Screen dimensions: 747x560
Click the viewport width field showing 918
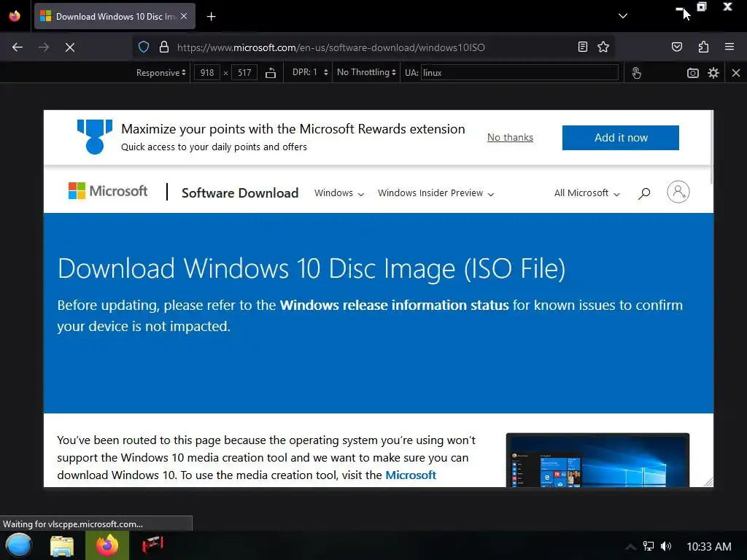[x=206, y=73]
